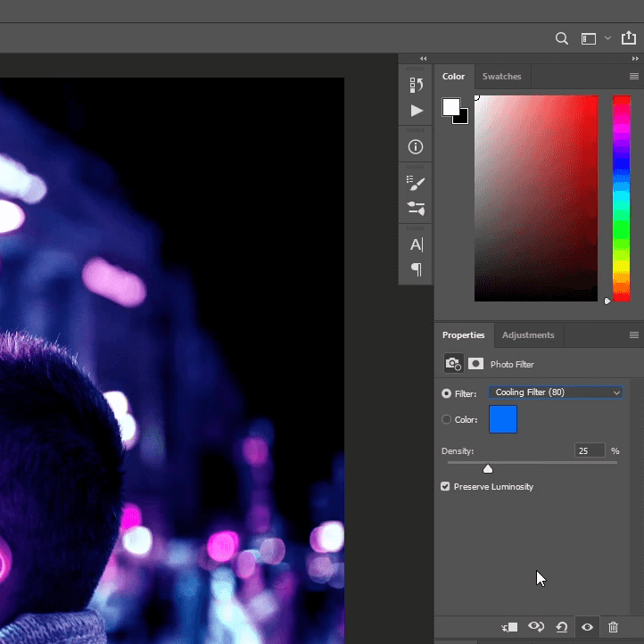Collapse the icon dock double arrows
This screenshot has height=644, width=644.
[423, 59]
